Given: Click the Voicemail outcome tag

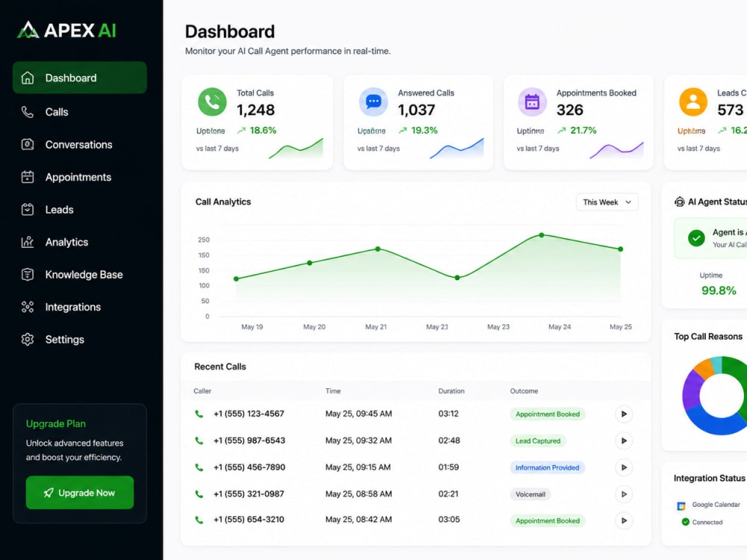Looking at the screenshot, I should [530, 494].
